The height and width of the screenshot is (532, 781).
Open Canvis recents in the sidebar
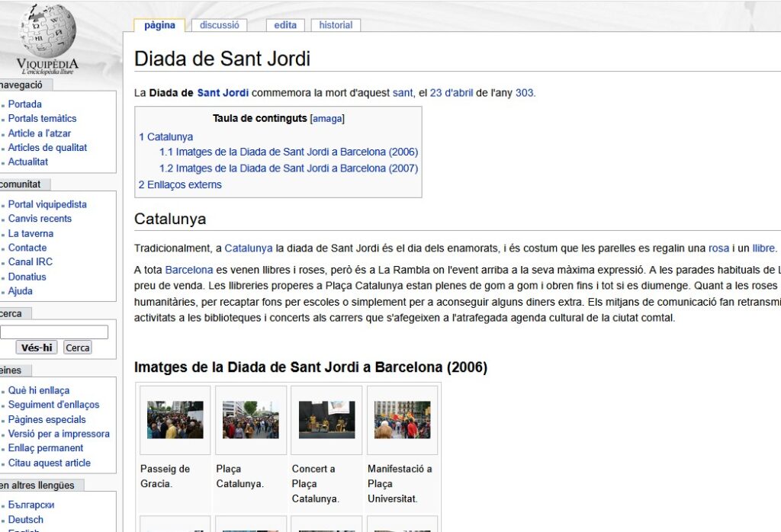[40, 219]
